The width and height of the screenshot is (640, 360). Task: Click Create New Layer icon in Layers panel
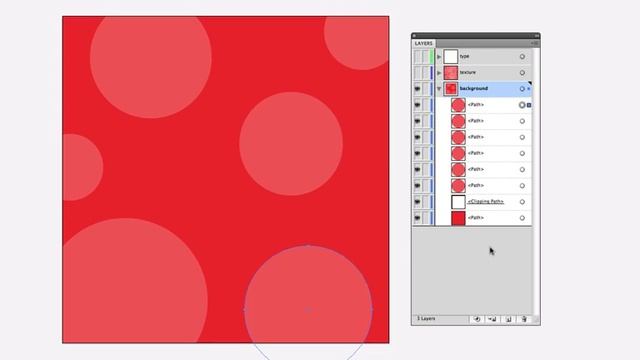509,319
